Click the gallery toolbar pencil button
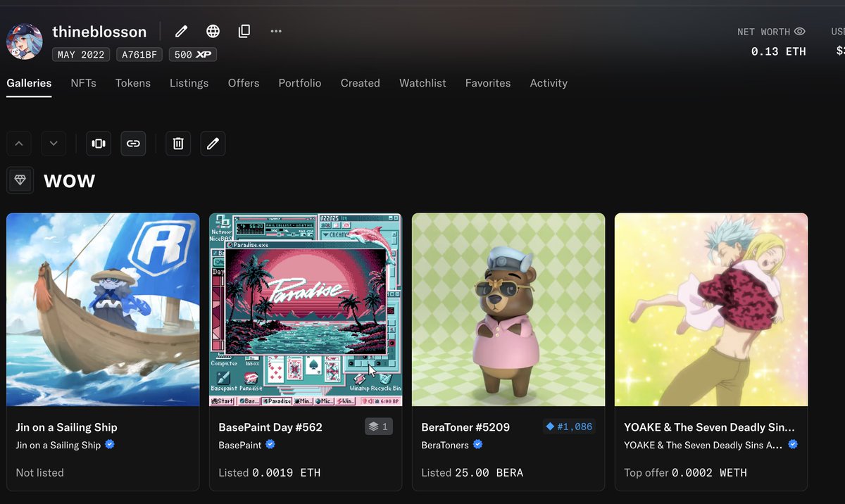 pyautogui.click(x=213, y=144)
